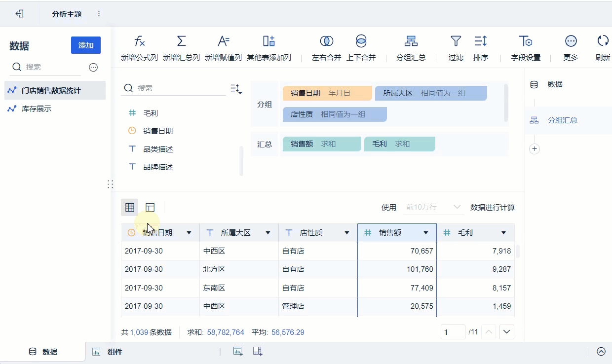
Task: Open the 过滤 filter tool
Action: (456, 41)
